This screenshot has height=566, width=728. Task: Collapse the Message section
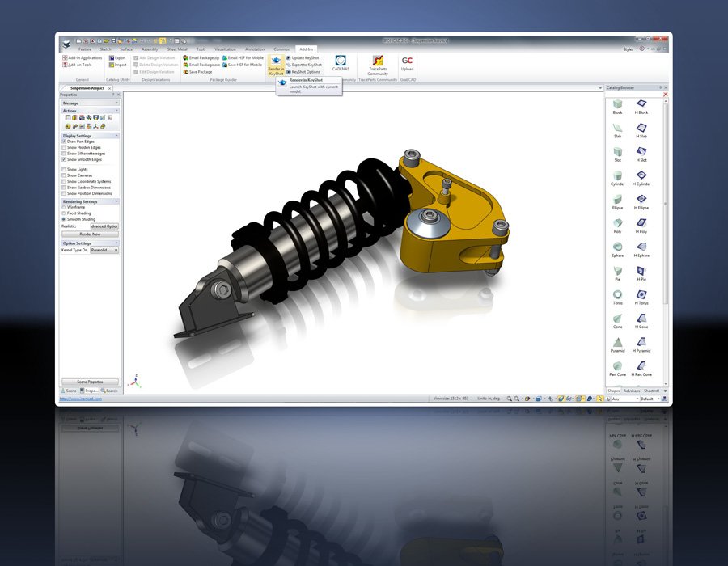pyautogui.click(x=116, y=103)
